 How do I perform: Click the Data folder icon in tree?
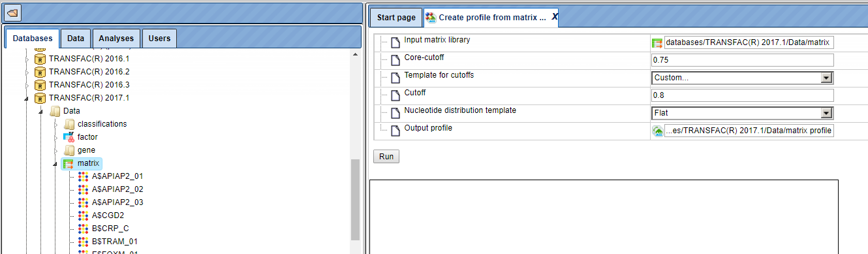(54, 111)
